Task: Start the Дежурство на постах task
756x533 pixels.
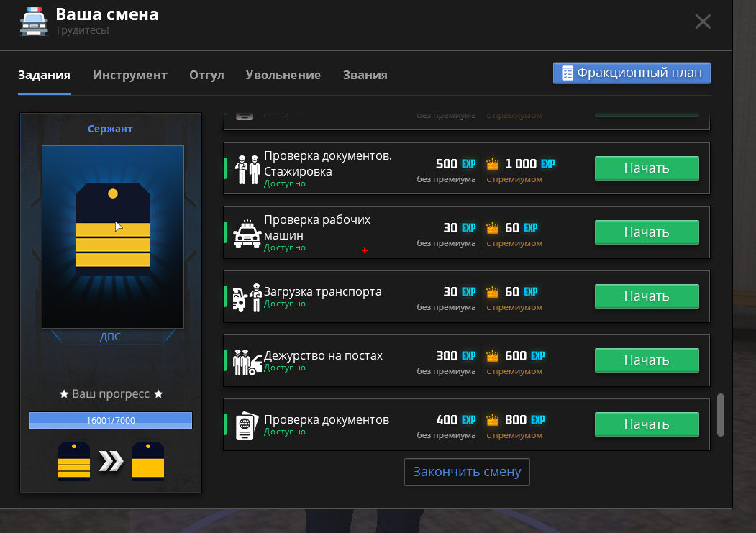Action: (x=646, y=360)
